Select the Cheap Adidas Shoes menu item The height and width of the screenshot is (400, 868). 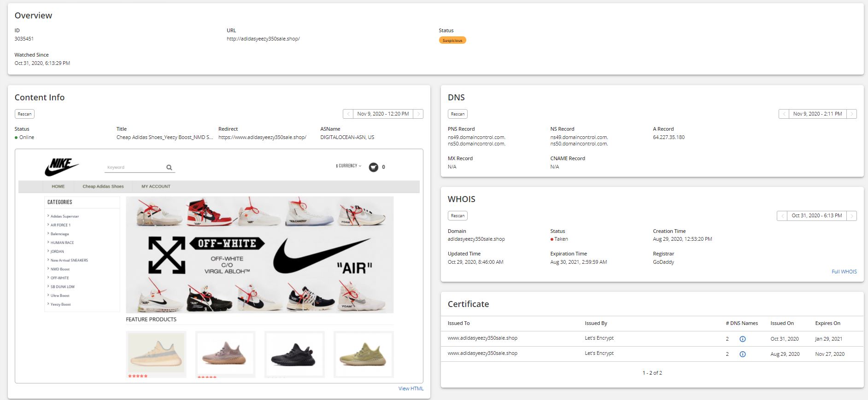[x=103, y=186]
